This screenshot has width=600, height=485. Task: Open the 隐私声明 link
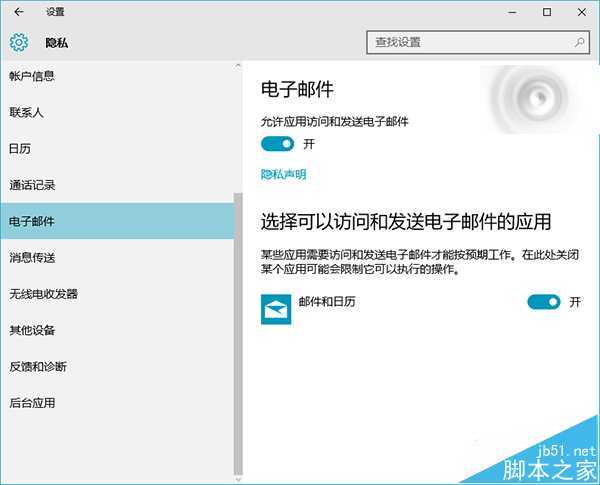click(284, 175)
